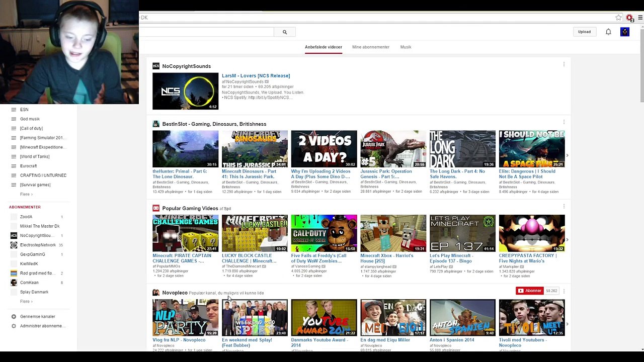The image size is (644, 362).
Task: Switch to the Musik tab
Action: [x=406, y=47]
